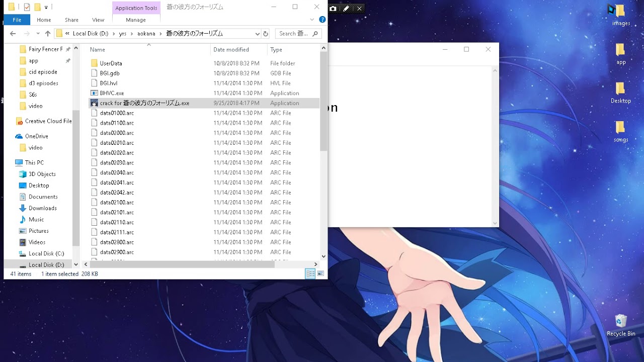This screenshot has height=362, width=644.
Task: Select the BHVC.exe application icon
Action: (x=94, y=93)
